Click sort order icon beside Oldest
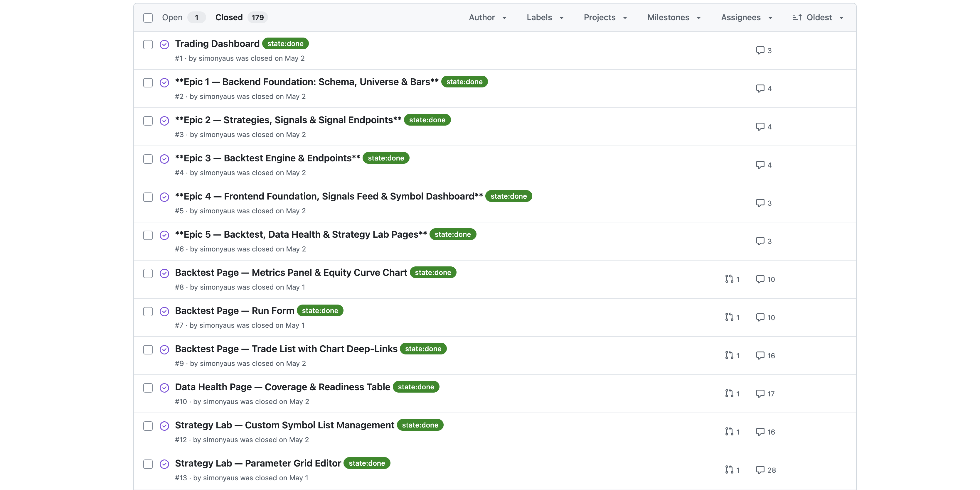980x490 pixels. click(x=797, y=18)
